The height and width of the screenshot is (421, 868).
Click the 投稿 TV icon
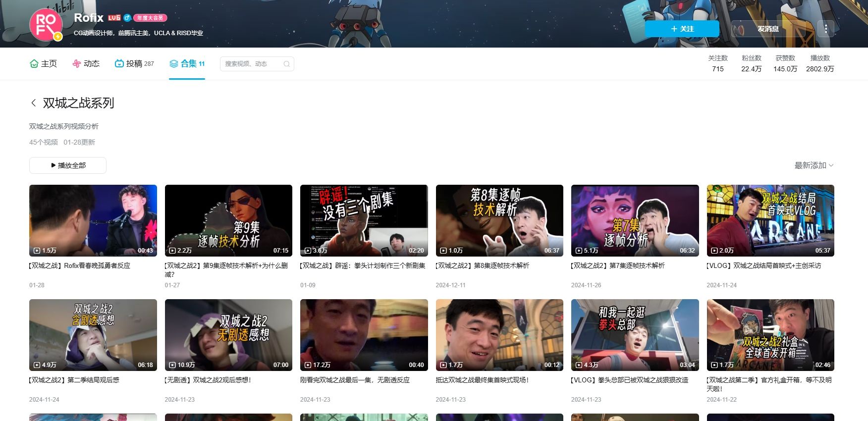119,63
